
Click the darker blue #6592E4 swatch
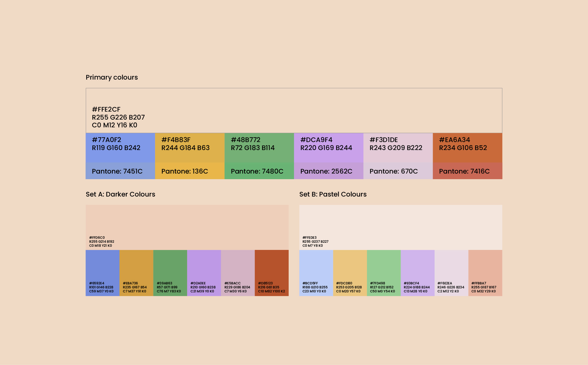pyautogui.click(x=102, y=267)
